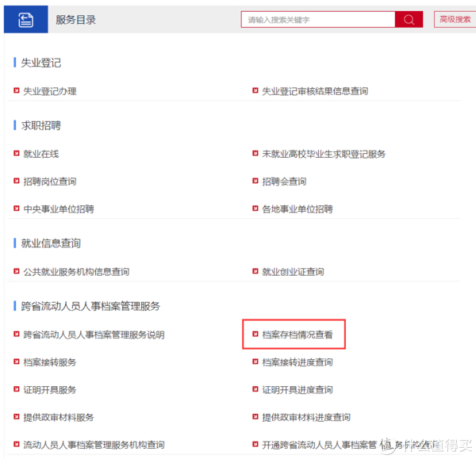Open 就业创业证查询 link

point(293,272)
